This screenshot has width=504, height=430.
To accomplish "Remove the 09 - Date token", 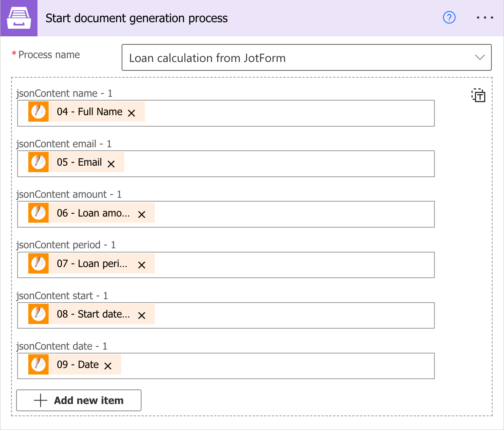I will [108, 366].
